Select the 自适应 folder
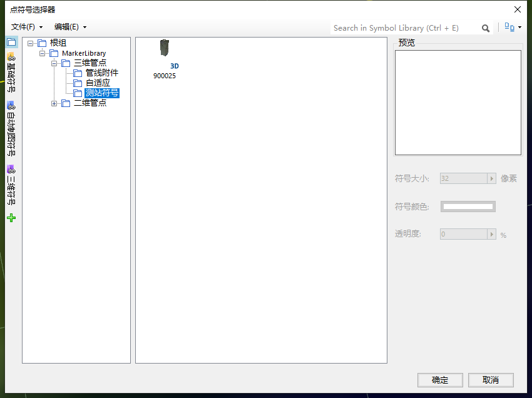532x398 pixels. coord(98,83)
